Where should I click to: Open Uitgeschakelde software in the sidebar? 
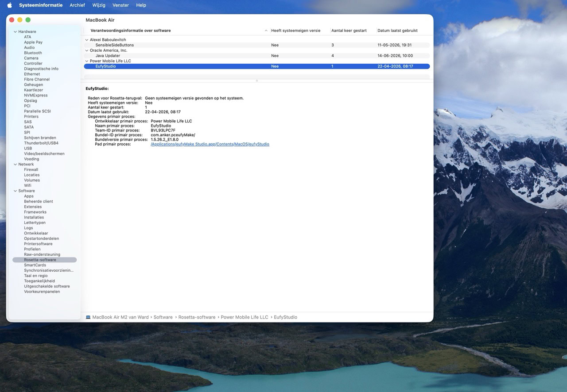click(x=47, y=287)
